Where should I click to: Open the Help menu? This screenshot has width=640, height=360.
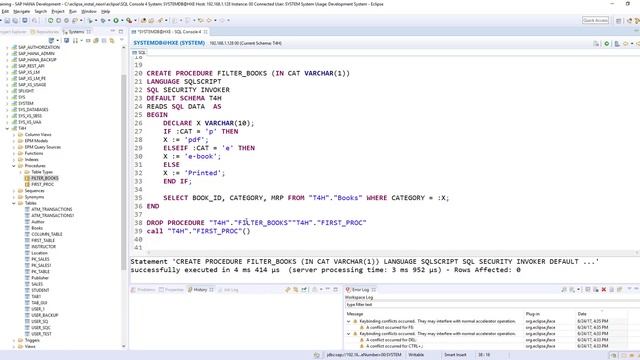(105, 11)
